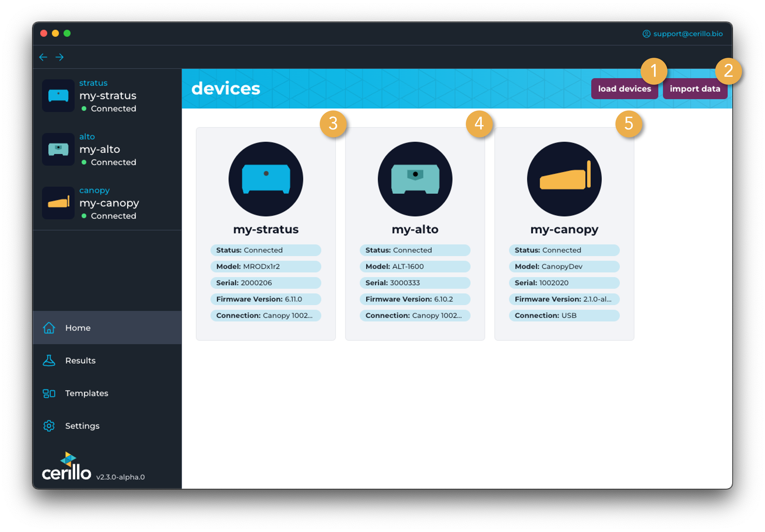765x532 pixels.
Task: Open my-stratus in the sidebar list
Action: 108,96
